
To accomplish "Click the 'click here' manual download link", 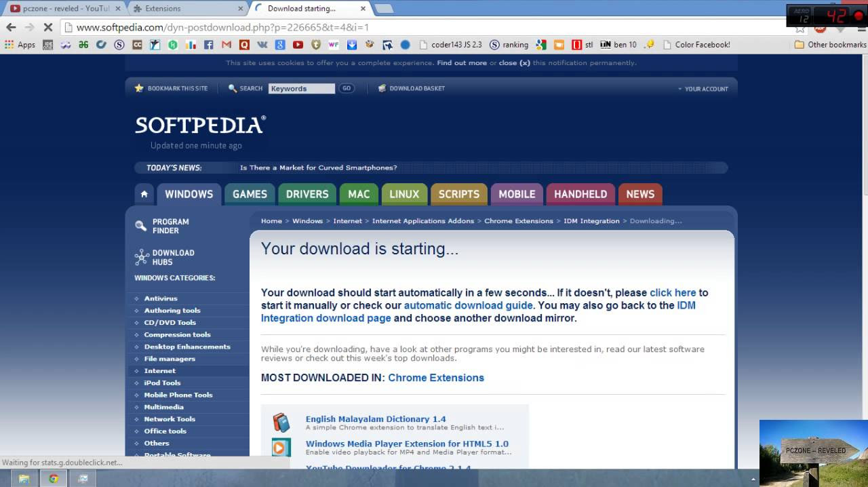I will coord(673,293).
